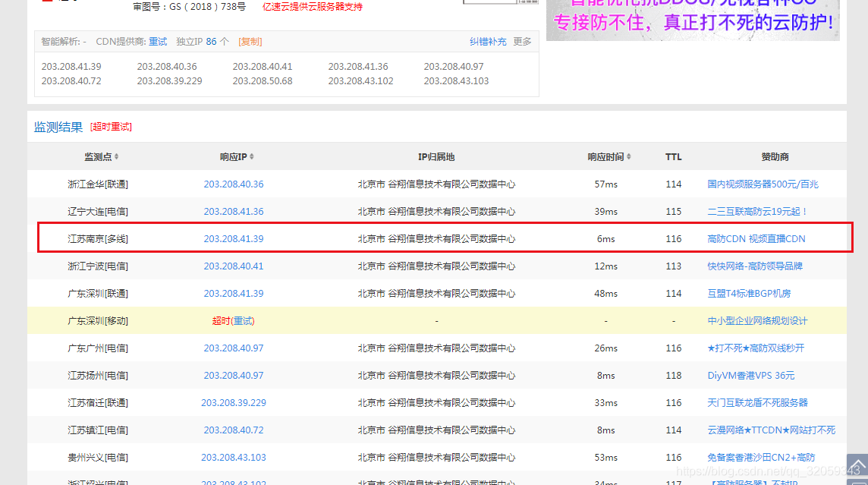Click the TTL column header
Viewport: 868px width, 485px height.
(673, 156)
